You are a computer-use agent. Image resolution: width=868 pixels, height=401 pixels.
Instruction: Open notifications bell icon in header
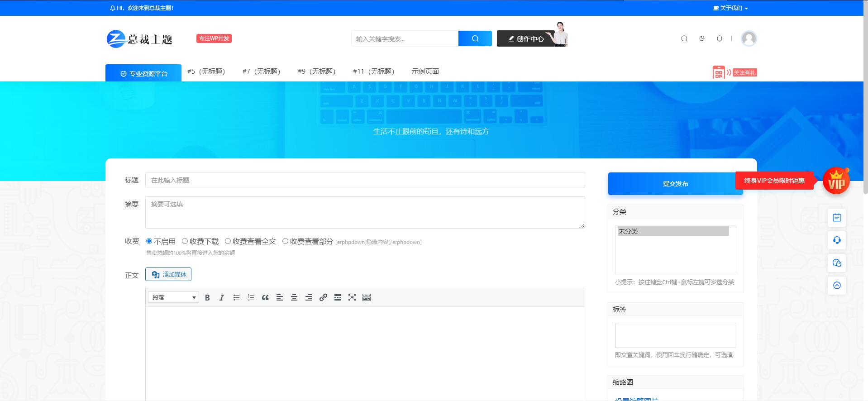click(x=720, y=38)
